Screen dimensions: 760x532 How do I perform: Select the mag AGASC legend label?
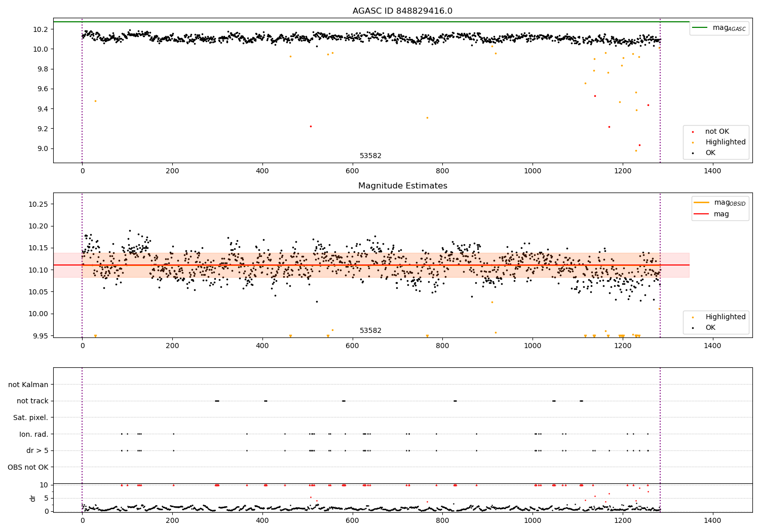pos(729,28)
